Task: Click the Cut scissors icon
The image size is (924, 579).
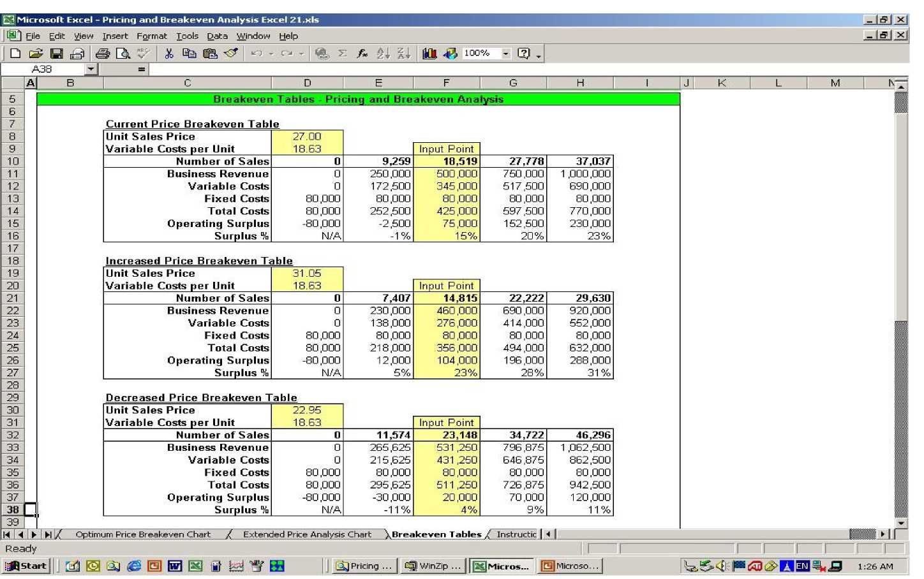Action: click(x=169, y=54)
